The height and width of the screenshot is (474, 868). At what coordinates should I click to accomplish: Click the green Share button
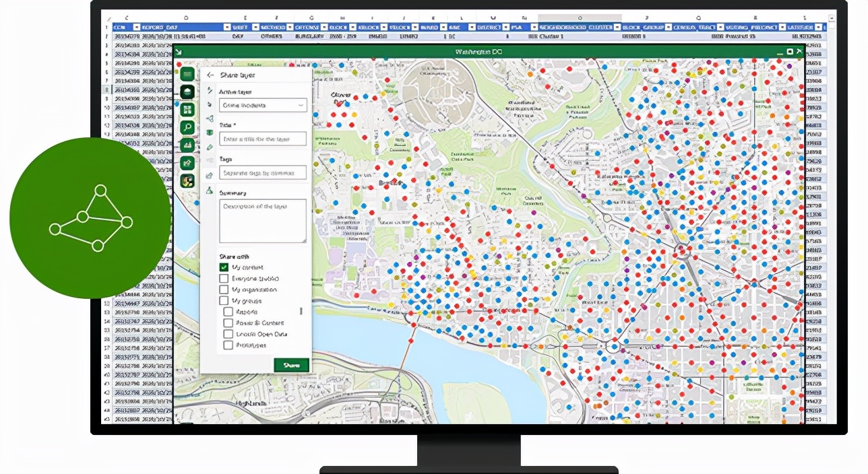click(x=291, y=364)
